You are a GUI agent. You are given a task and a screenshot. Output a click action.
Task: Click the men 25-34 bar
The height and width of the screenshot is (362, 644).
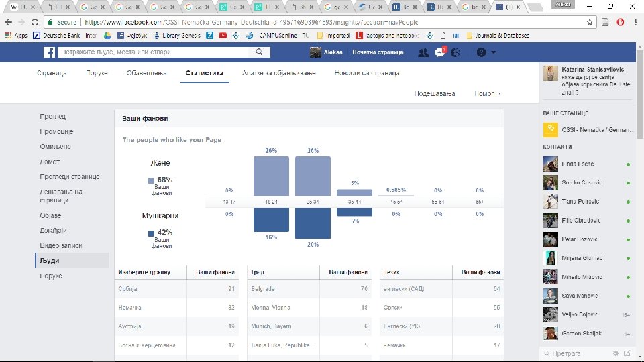[313, 223]
